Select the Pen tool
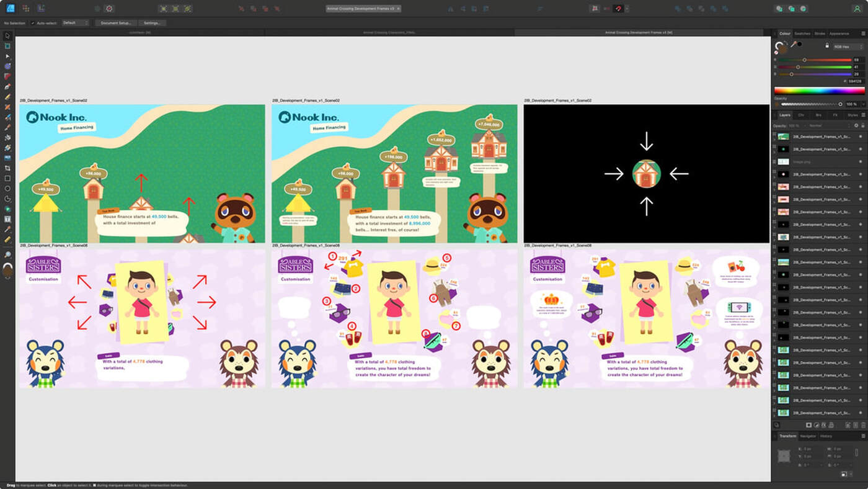 pyautogui.click(x=7, y=87)
